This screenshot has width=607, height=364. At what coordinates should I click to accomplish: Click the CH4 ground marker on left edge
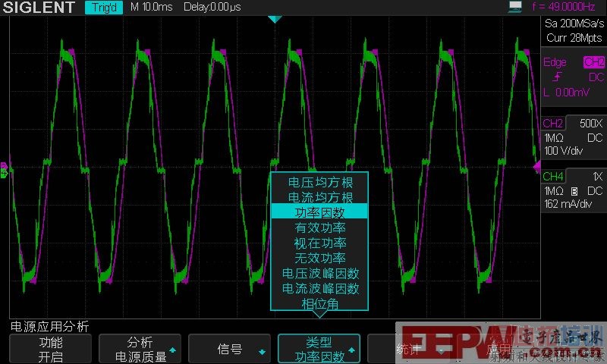(4, 174)
